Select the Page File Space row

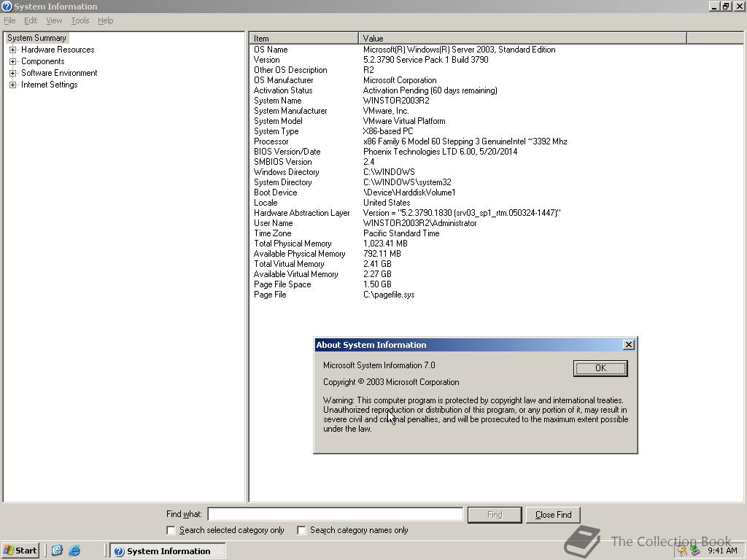(468, 284)
